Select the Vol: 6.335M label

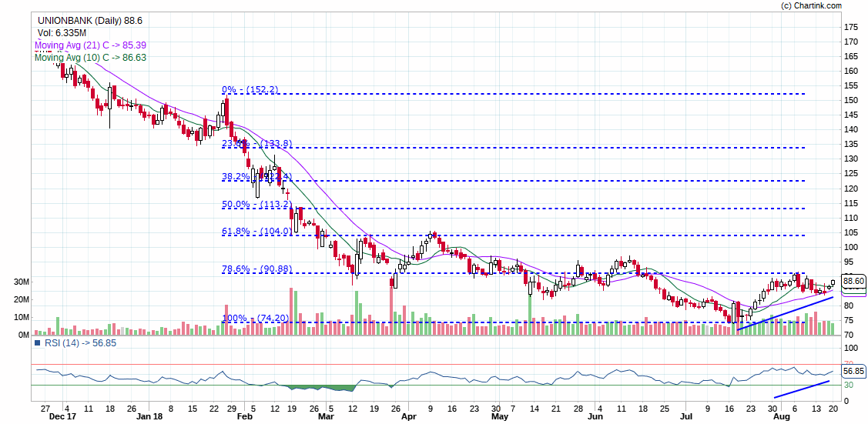(x=60, y=33)
